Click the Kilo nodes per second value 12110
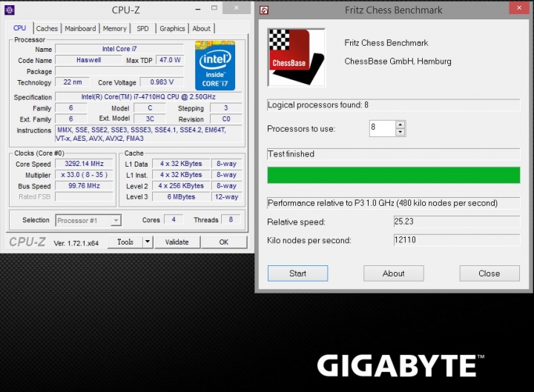The width and height of the screenshot is (534, 392). (457, 240)
